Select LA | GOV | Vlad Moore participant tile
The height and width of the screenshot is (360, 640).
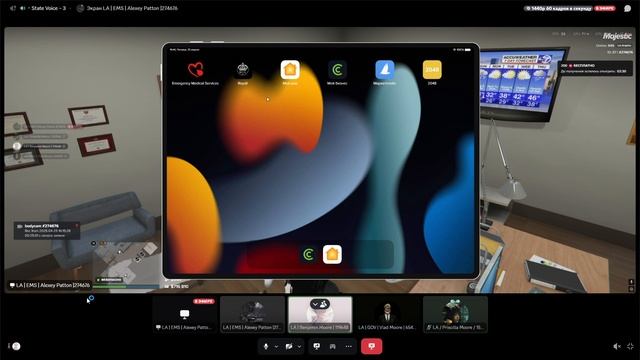point(387,314)
